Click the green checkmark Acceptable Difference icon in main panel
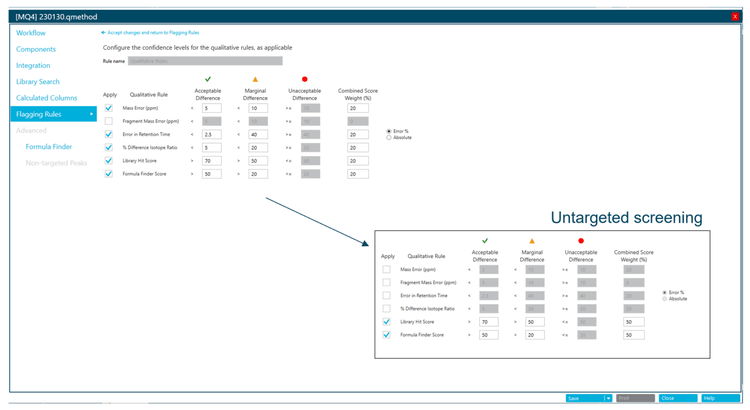Viewport: 750px width, 410px height. pos(207,78)
